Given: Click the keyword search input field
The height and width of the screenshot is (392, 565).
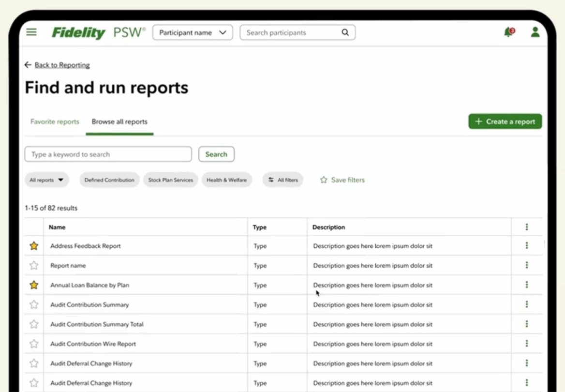Looking at the screenshot, I should coord(108,154).
